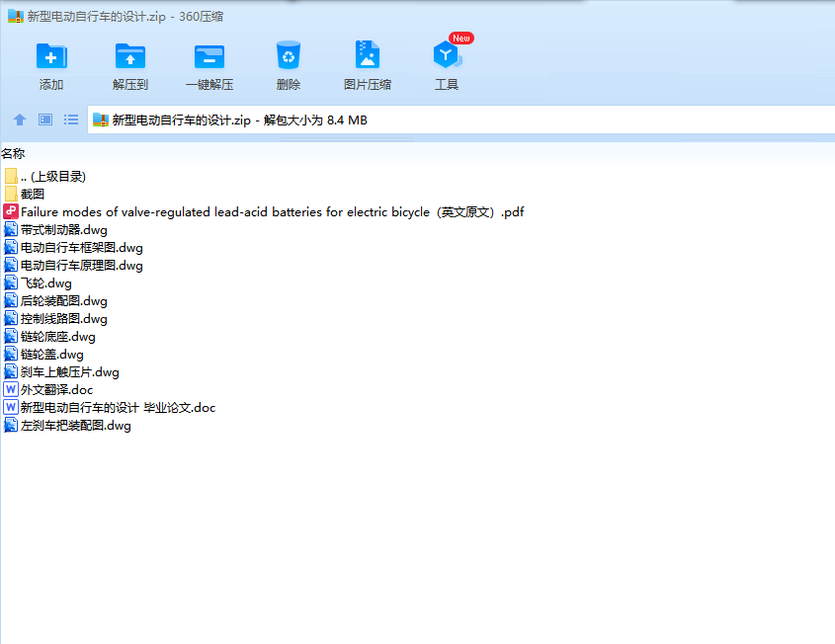Click the dwg icon of 链轮底座.dwg
The height and width of the screenshot is (644, 835).
tap(11, 337)
